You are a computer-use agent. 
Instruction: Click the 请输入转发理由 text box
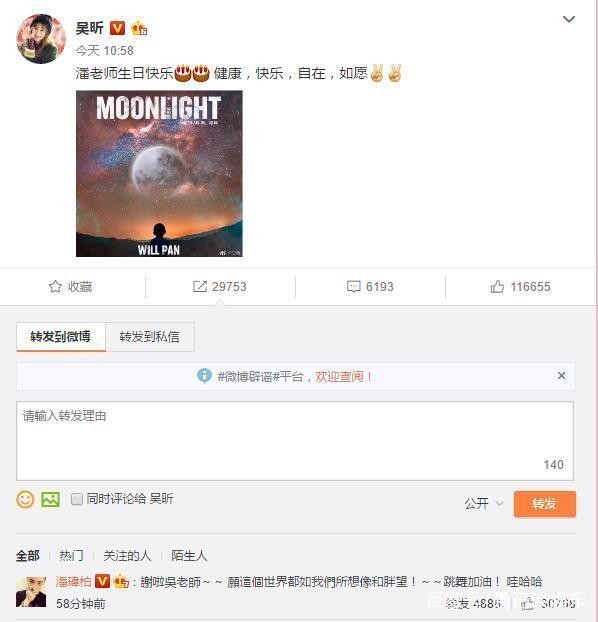[295, 441]
